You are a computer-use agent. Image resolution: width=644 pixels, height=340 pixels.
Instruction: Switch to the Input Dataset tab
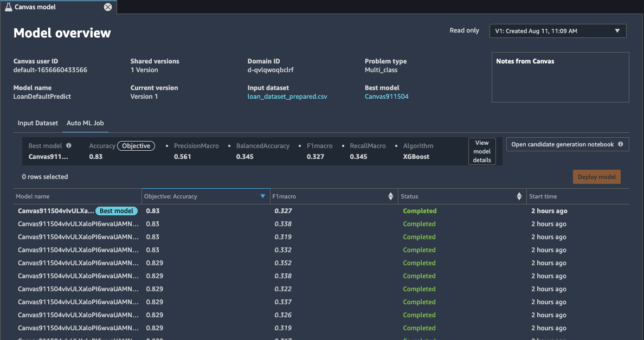click(x=37, y=123)
